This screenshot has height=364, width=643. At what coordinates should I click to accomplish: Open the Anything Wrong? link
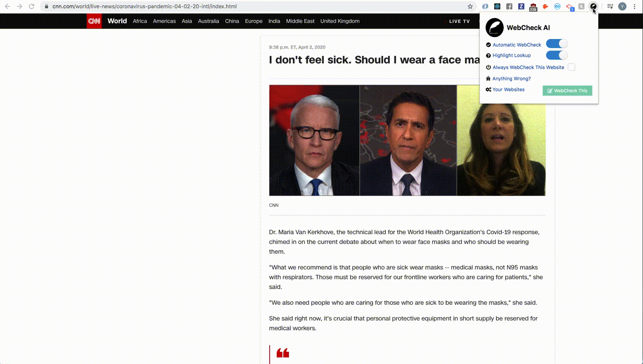[511, 78]
